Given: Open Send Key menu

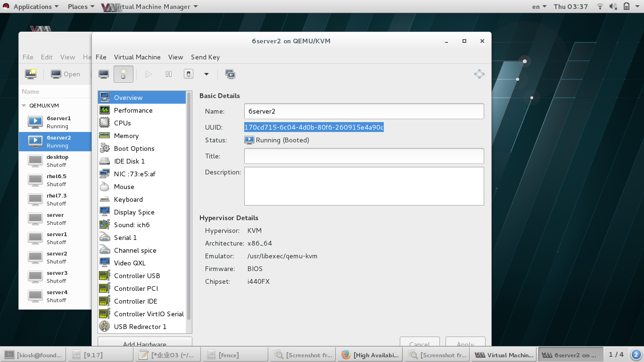Looking at the screenshot, I should 205,57.
